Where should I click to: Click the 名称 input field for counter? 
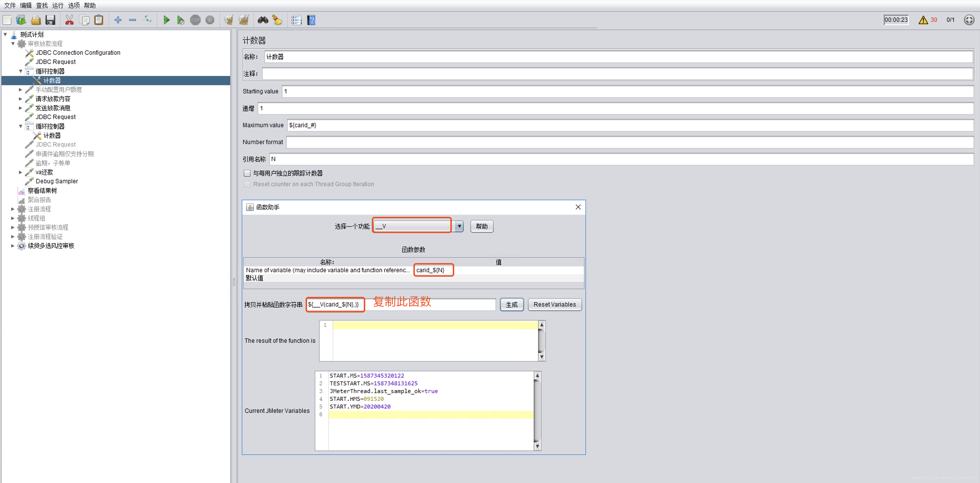[x=619, y=57]
